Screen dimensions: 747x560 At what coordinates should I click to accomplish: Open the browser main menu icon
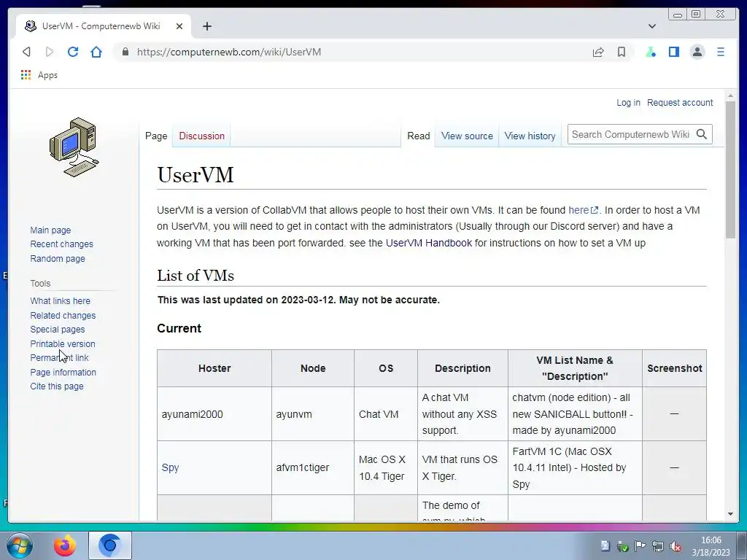click(x=720, y=52)
